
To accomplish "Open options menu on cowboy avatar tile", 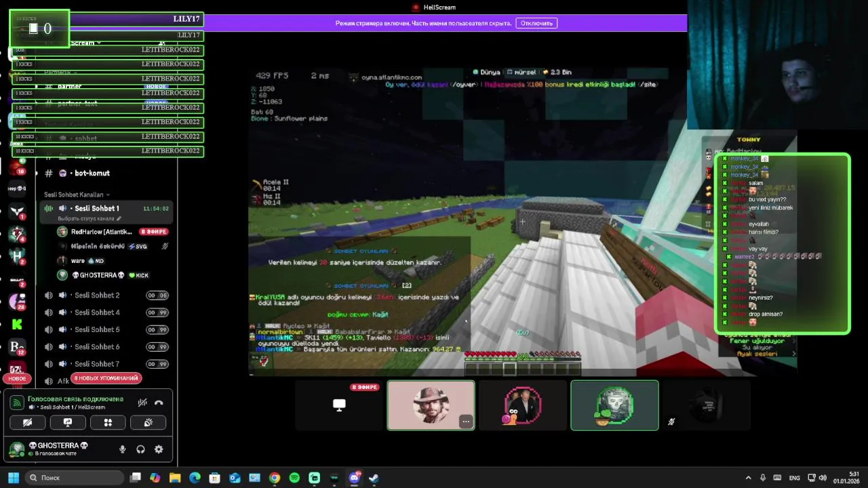I will [x=466, y=422].
